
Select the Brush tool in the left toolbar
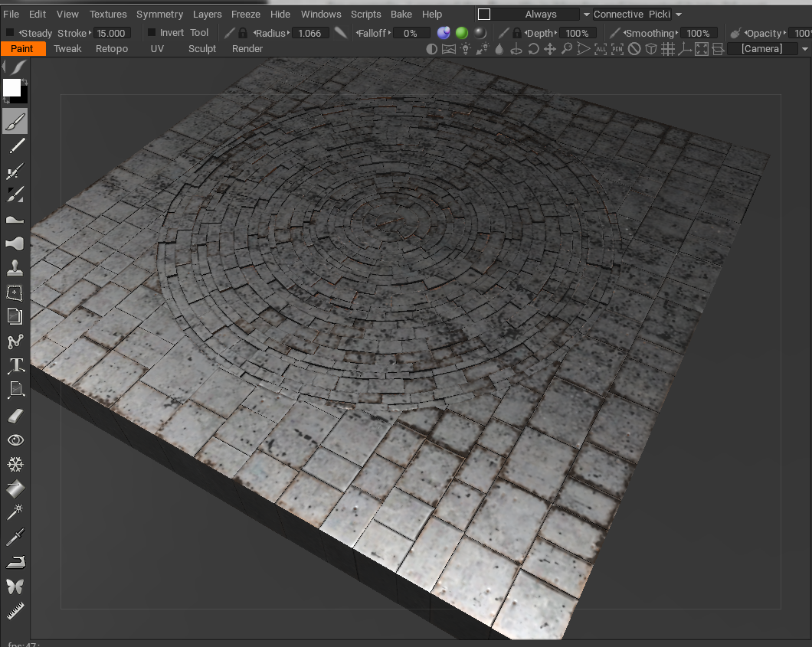click(15, 121)
